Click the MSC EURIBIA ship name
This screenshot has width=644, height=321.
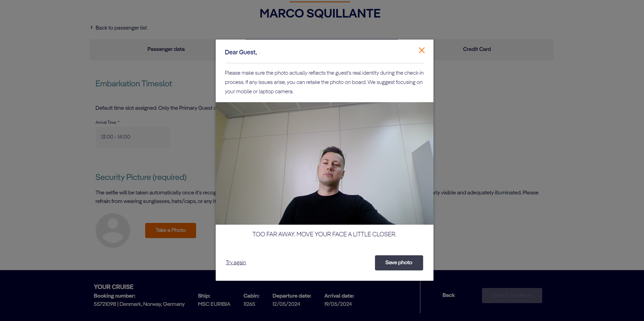click(214, 304)
